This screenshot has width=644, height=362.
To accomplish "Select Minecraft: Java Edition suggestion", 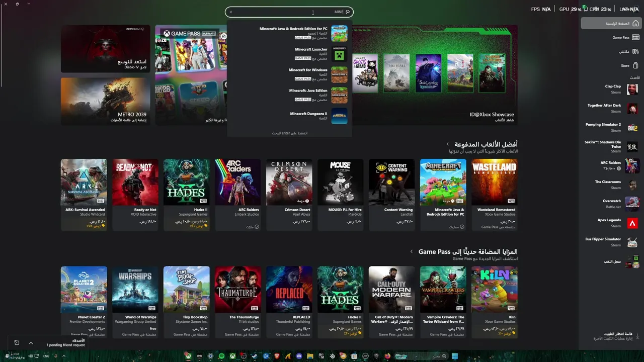I will point(289,95).
